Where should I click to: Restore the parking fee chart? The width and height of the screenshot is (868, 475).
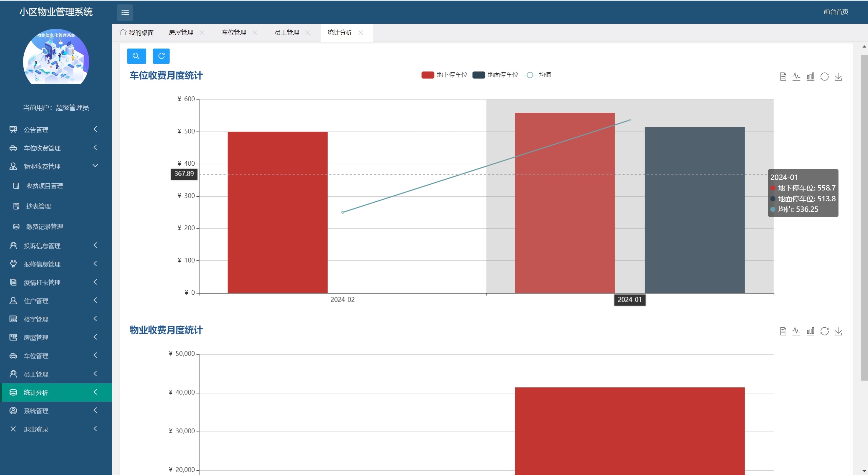(824, 77)
